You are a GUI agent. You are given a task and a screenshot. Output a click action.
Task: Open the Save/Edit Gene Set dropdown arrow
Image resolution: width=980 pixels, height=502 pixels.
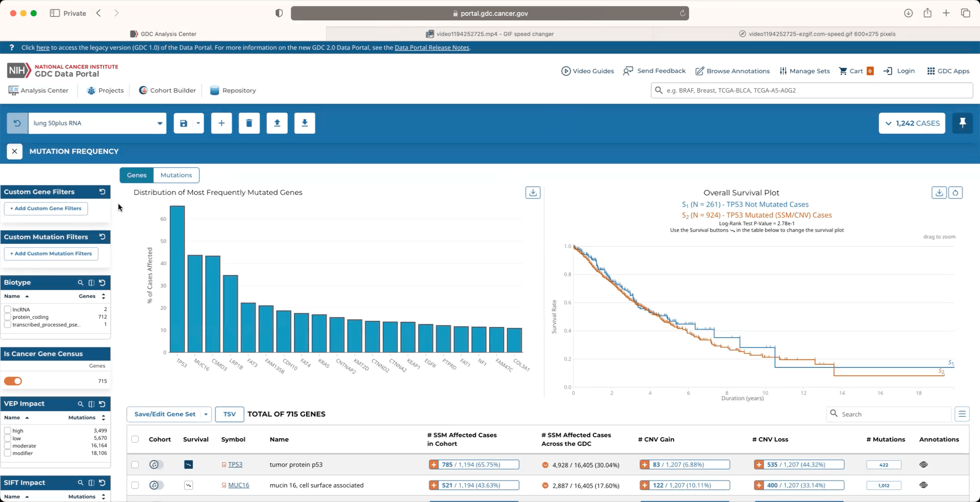pyautogui.click(x=206, y=414)
